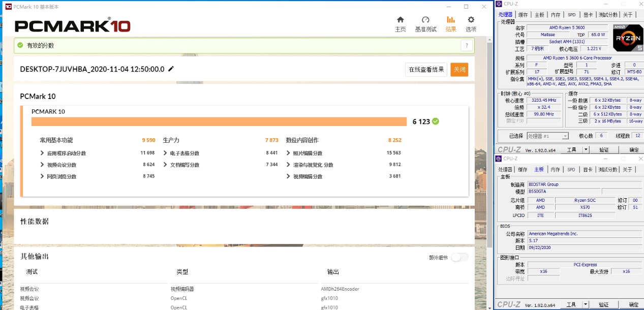Open the 主页 home icon in PCMark
The width and height of the screenshot is (644, 310).
pyautogui.click(x=401, y=20)
